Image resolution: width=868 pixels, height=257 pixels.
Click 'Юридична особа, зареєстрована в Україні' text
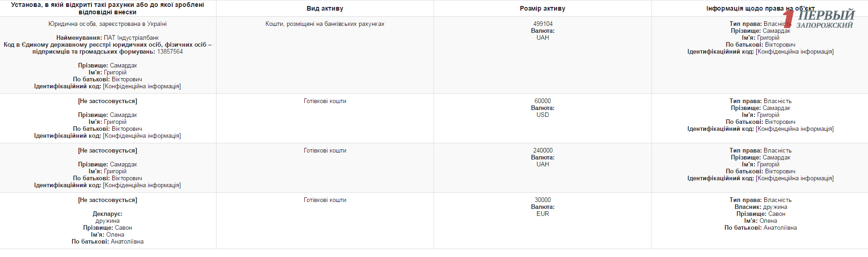(108, 24)
